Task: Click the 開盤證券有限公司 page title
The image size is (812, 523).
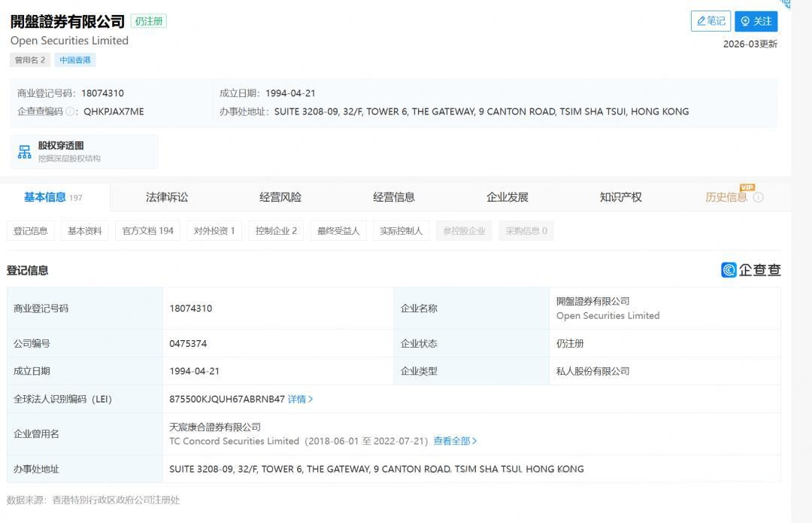Action: pos(68,21)
